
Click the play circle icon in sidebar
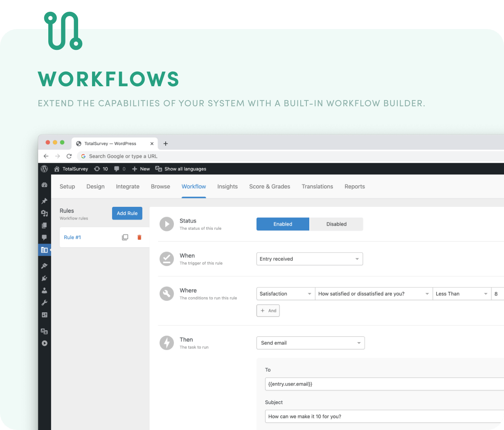pos(45,343)
